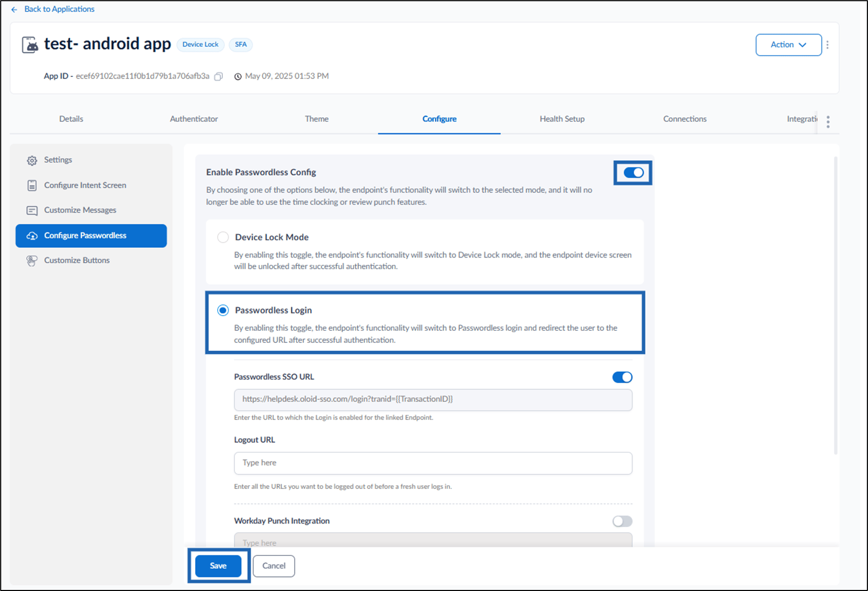Viewport: 868px width, 591px height.
Task: Click the clock icon next to timestamp
Action: [238, 76]
